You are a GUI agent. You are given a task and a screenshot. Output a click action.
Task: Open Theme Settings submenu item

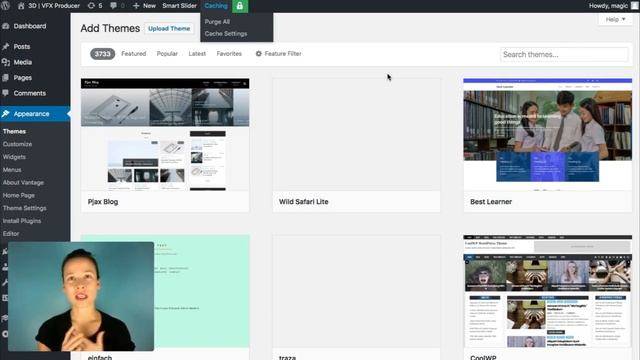click(x=24, y=208)
